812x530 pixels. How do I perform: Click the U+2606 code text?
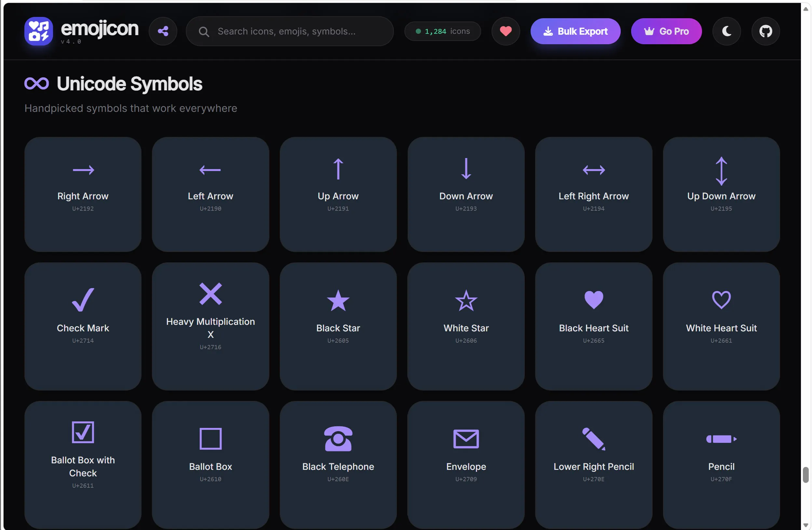point(466,340)
